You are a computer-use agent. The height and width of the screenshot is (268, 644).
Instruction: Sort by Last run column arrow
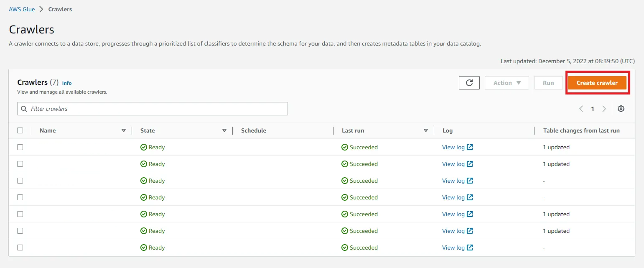(x=426, y=130)
